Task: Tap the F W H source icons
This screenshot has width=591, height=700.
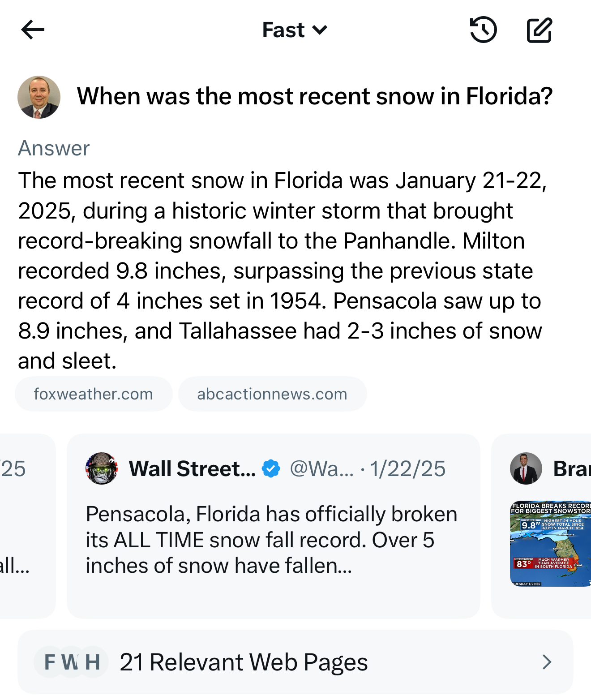Action: point(72,662)
